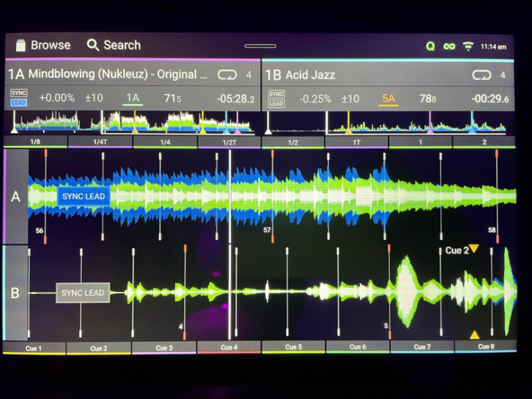Screen dimensions: 532x399
Task: Trigger Cue 2 pad
Action: 98,348
